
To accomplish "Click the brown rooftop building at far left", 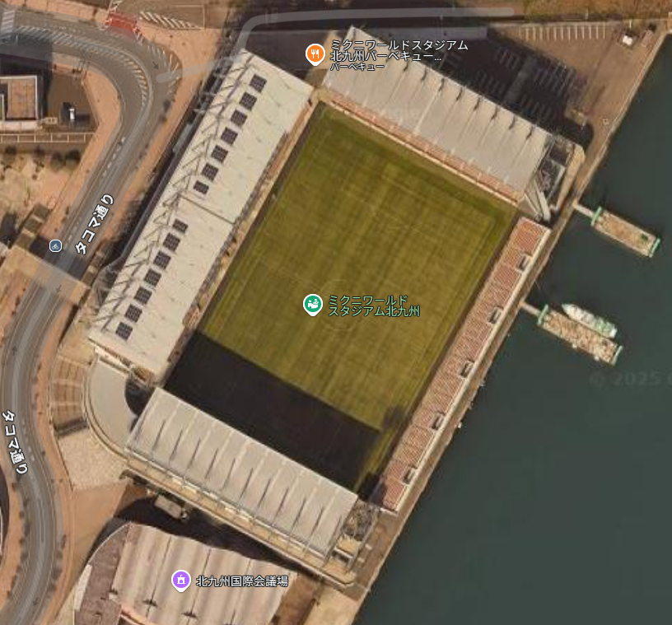I will click(21, 99).
